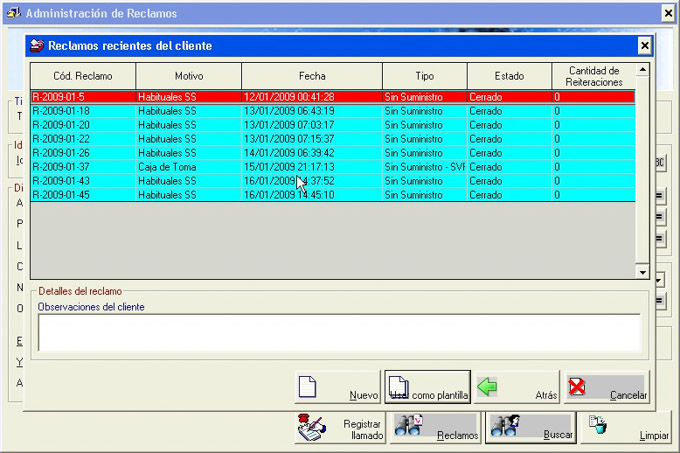Click the Limpiar button

click(x=626, y=428)
